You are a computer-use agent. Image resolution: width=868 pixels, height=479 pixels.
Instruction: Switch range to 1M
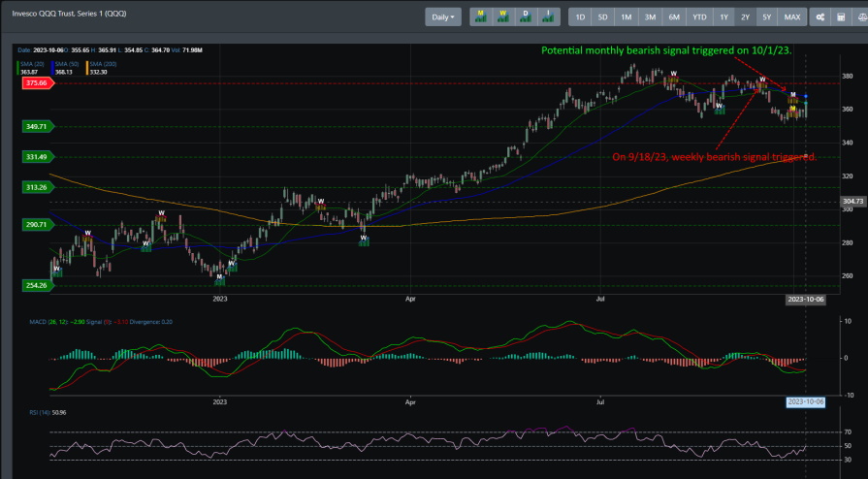[627, 17]
